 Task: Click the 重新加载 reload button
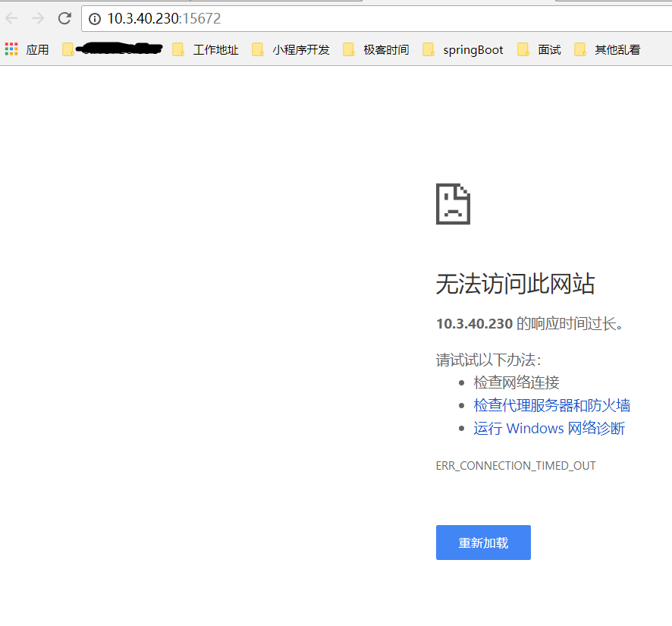click(483, 542)
